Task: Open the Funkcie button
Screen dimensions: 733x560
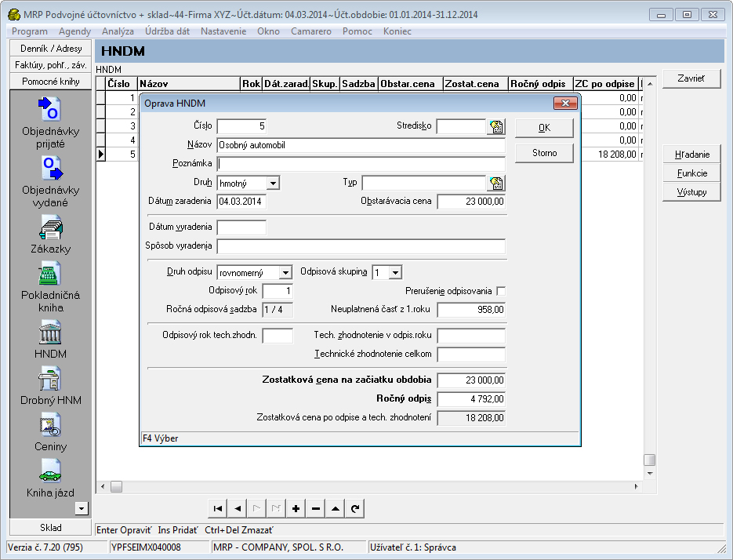Action: (691, 173)
